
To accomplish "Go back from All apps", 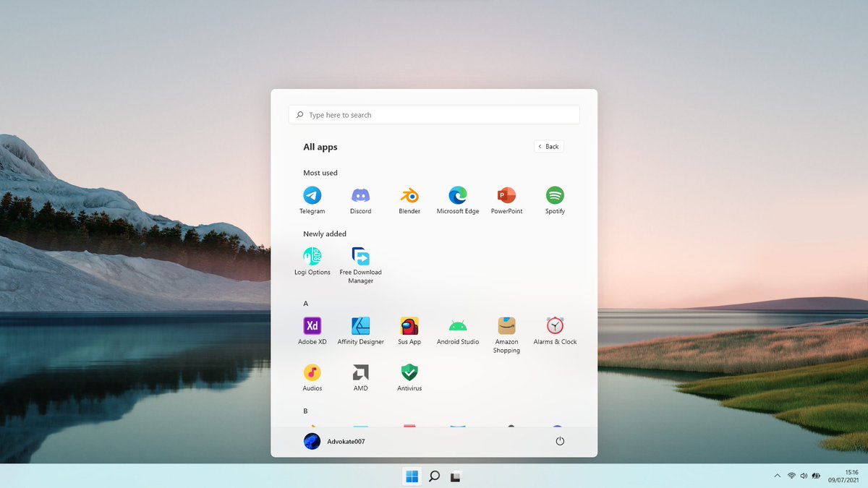I will coord(549,146).
